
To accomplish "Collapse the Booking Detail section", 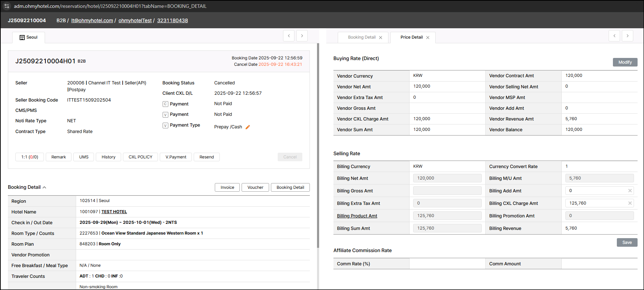I will [x=44, y=187].
